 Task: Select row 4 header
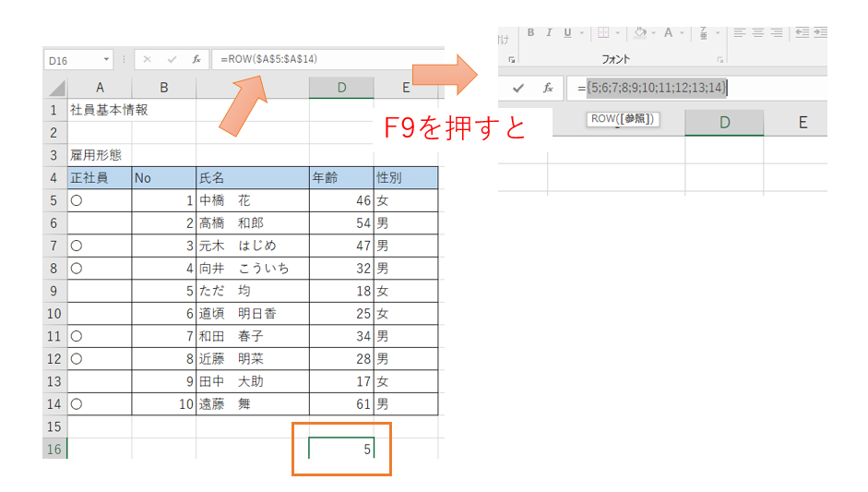click(x=54, y=178)
